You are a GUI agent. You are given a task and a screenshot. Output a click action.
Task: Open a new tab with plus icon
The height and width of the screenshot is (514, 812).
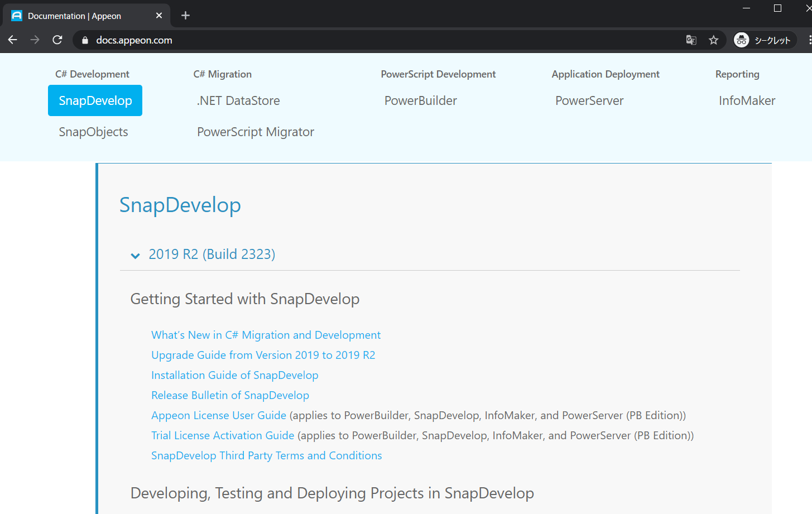pos(186,16)
